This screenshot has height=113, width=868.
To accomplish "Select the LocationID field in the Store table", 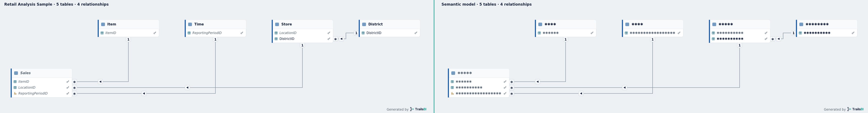I will point(303,33).
